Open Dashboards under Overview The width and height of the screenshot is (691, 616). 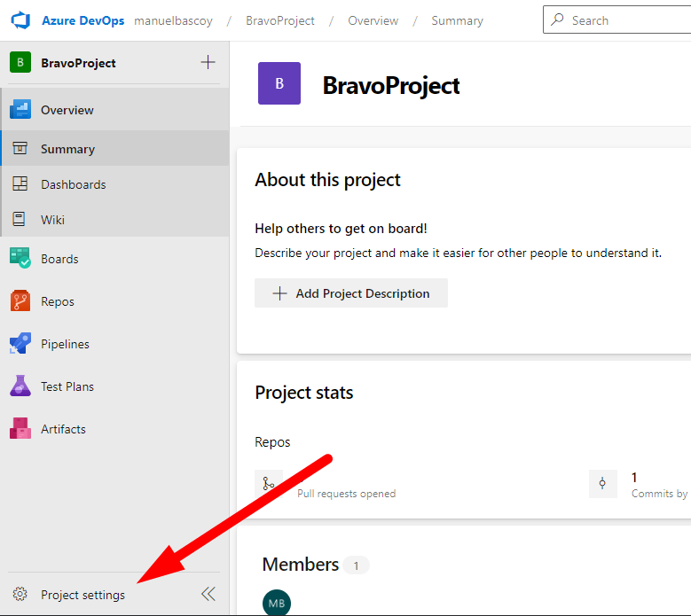tap(73, 184)
